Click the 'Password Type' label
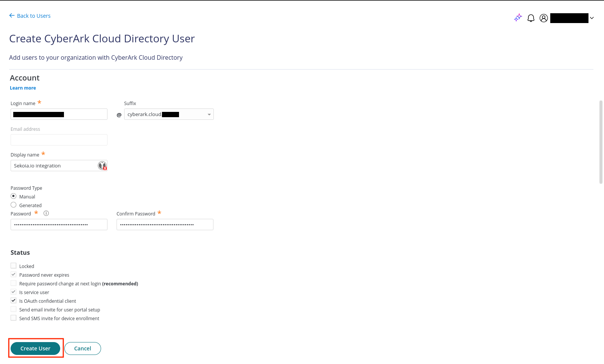This screenshot has width=604, height=364. [26, 188]
